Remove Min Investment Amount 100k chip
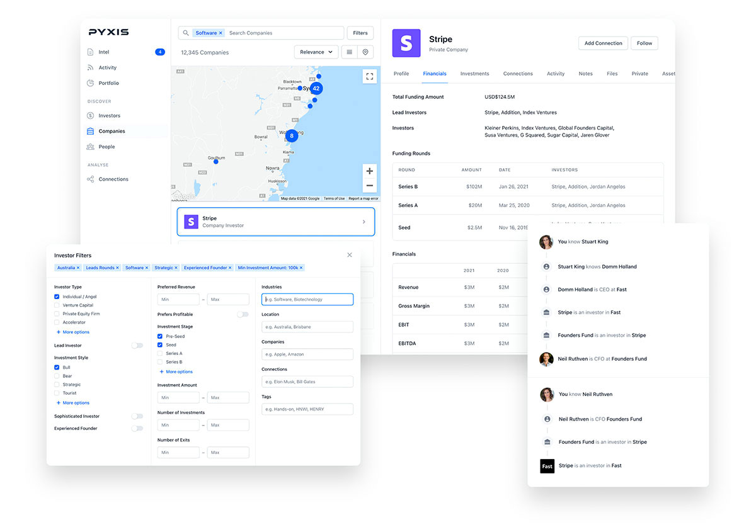 click(x=301, y=268)
